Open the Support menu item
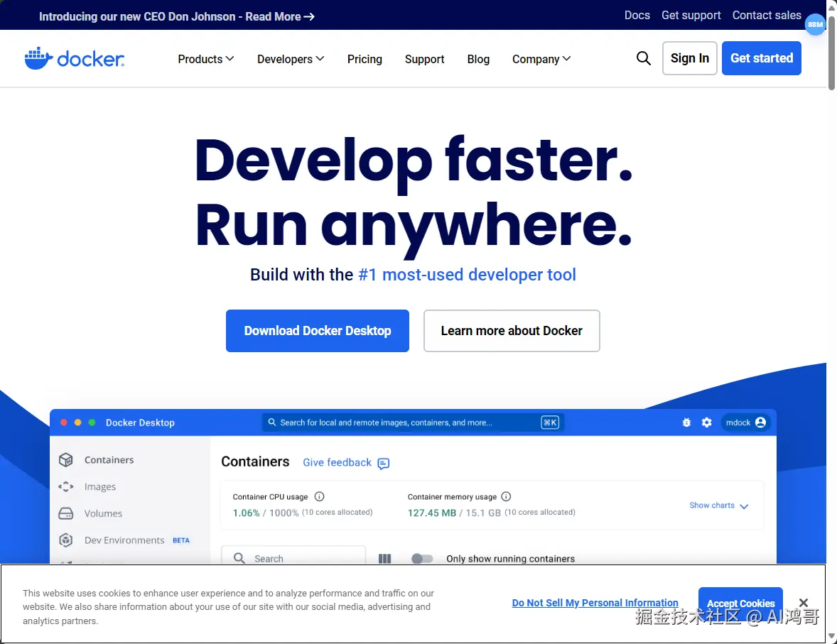Screen dimensions: 837x644 (x=424, y=59)
